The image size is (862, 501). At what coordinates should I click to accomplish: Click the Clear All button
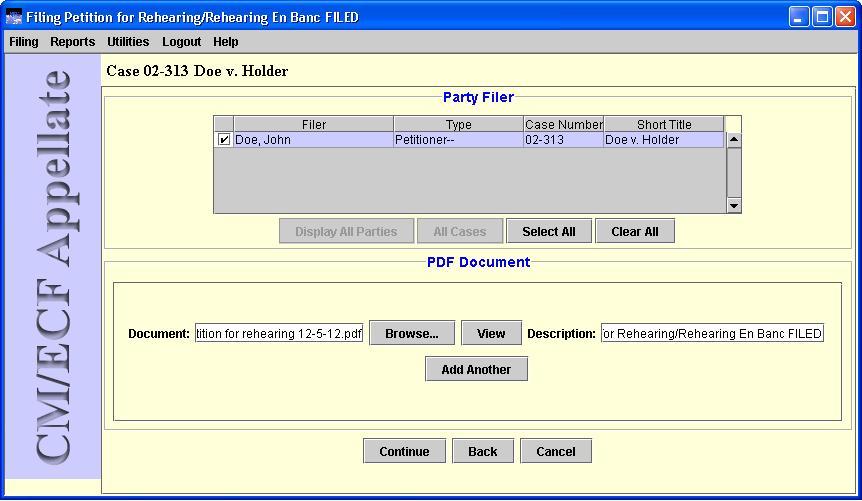(x=634, y=232)
